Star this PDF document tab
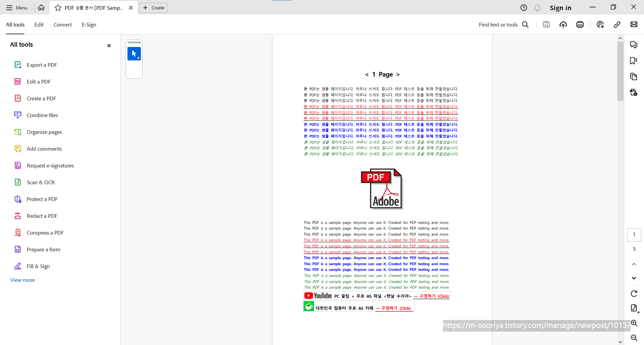 click(x=58, y=8)
